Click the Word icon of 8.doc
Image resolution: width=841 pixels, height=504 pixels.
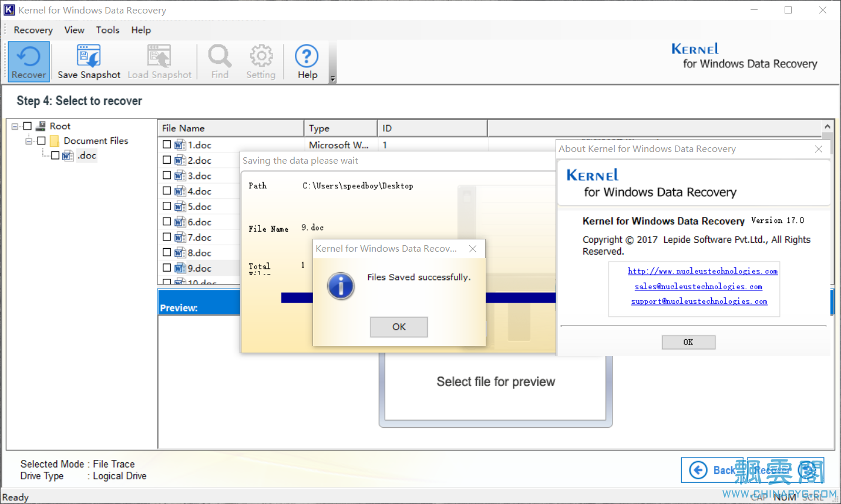(x=180, y=253)
